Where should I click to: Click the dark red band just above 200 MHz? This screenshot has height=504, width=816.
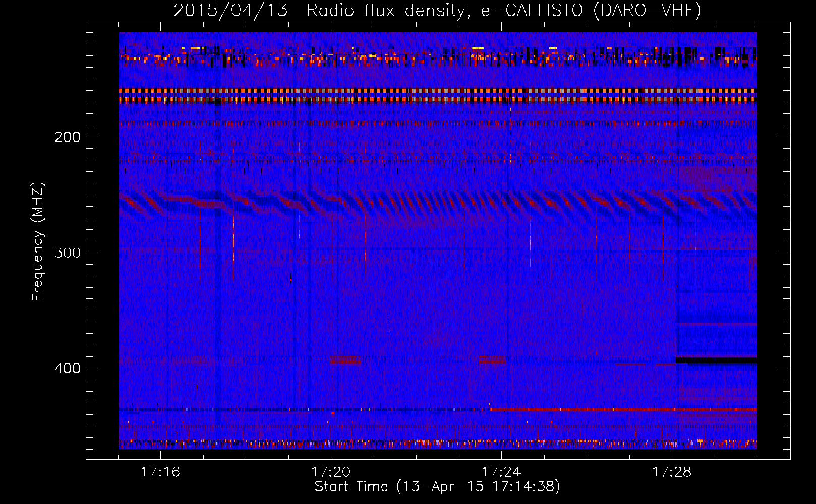(438, 123)
